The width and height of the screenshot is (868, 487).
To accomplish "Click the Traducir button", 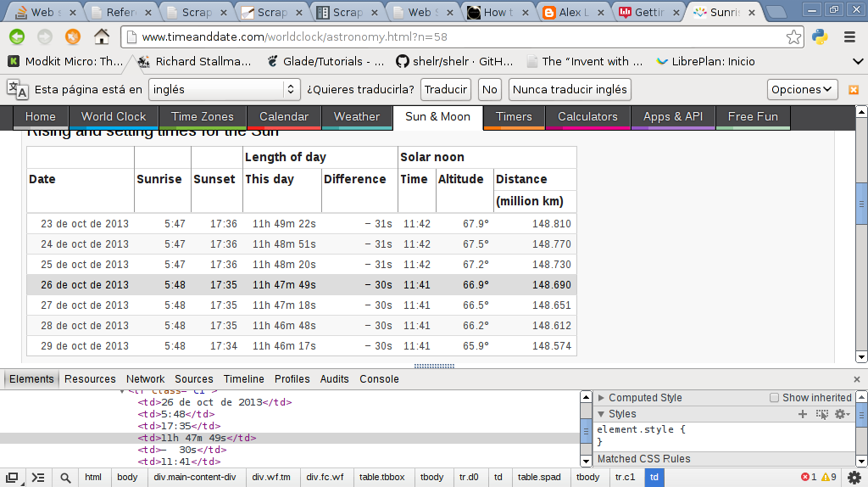I will tap(446, 89).
